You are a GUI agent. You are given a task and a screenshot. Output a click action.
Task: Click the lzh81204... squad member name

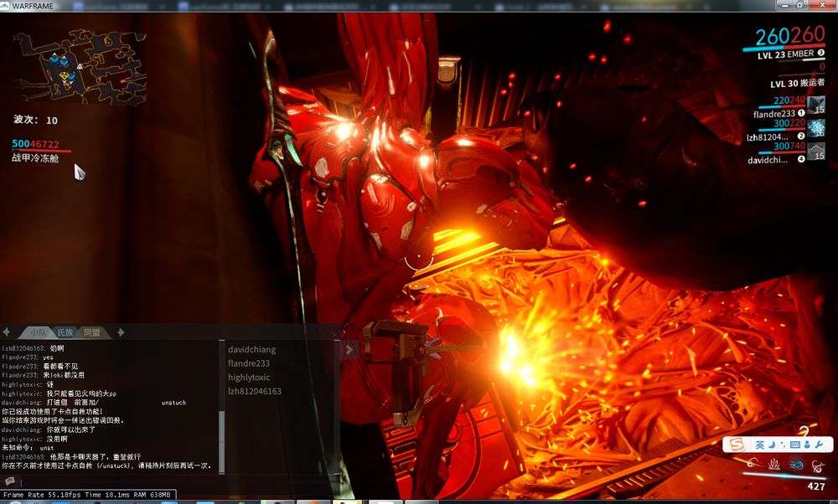coord(767,137)
